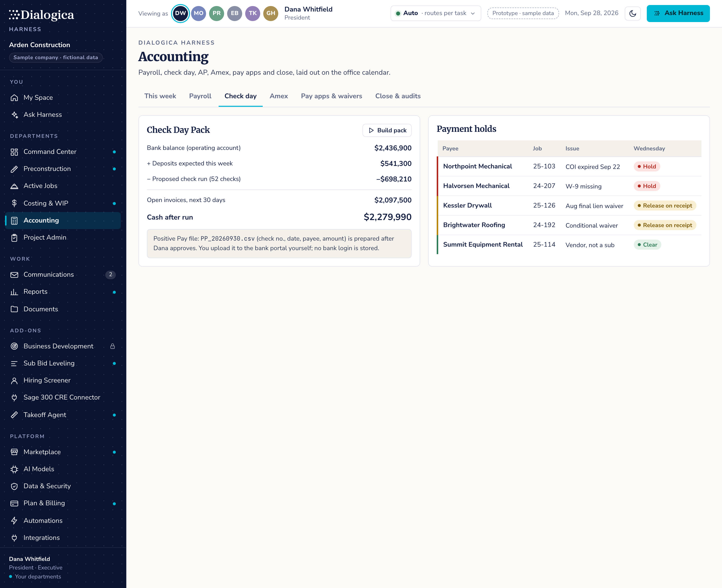Click the Sage 300 CRE Connector plug icon

(x=14, y=398)
